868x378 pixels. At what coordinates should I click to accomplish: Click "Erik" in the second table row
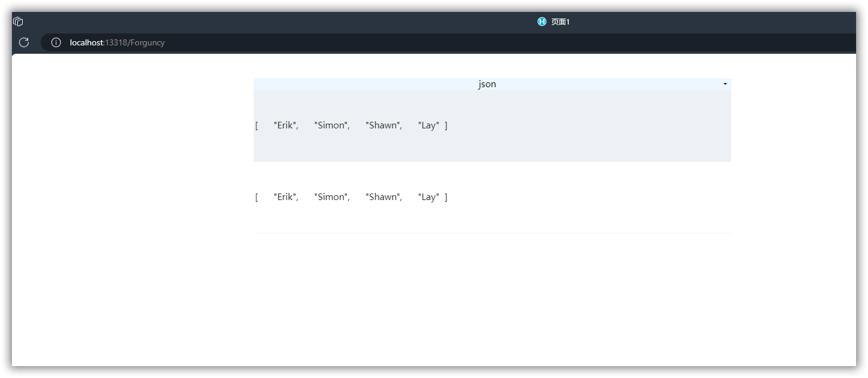285,197
